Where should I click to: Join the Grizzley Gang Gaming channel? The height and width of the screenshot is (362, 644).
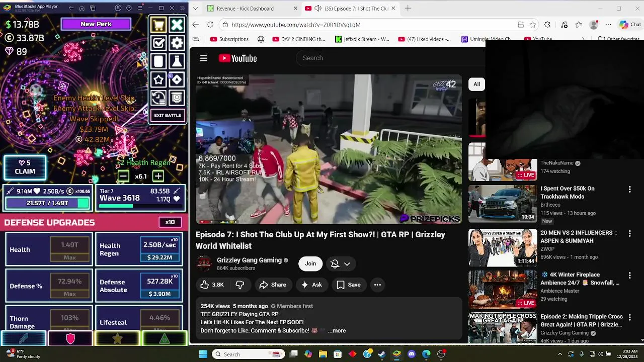tap(310, 264)
